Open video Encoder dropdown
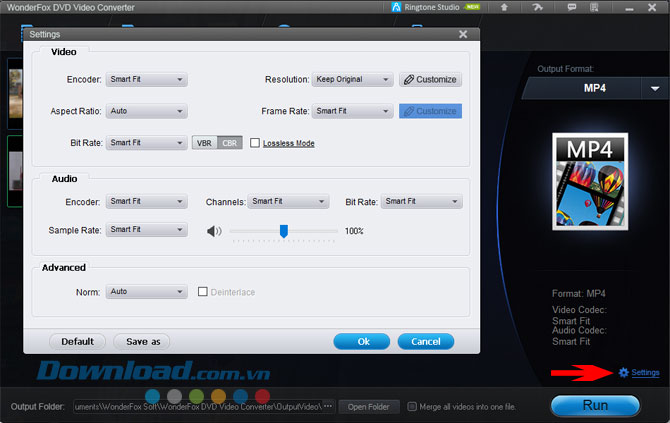 tap(147, 79)
